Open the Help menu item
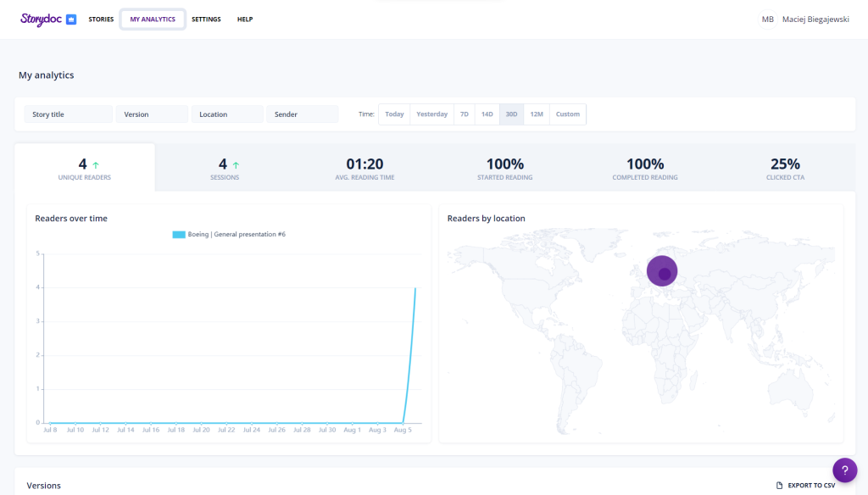Screen dimensions: 868x495 (244, 19)
